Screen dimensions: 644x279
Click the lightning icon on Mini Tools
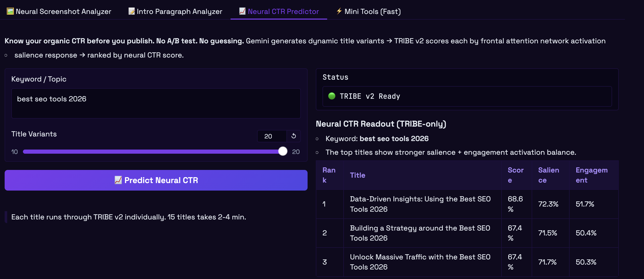(x=339, y=11)
